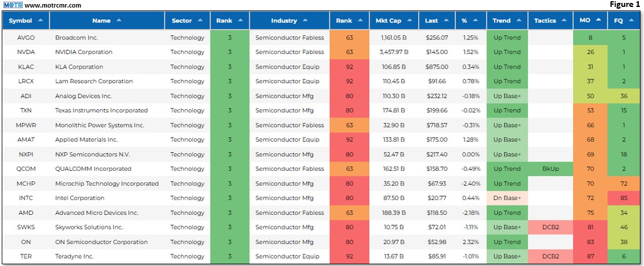Sort by Symbol column arrow
644x266 pixels.
(x=40, y=20)
